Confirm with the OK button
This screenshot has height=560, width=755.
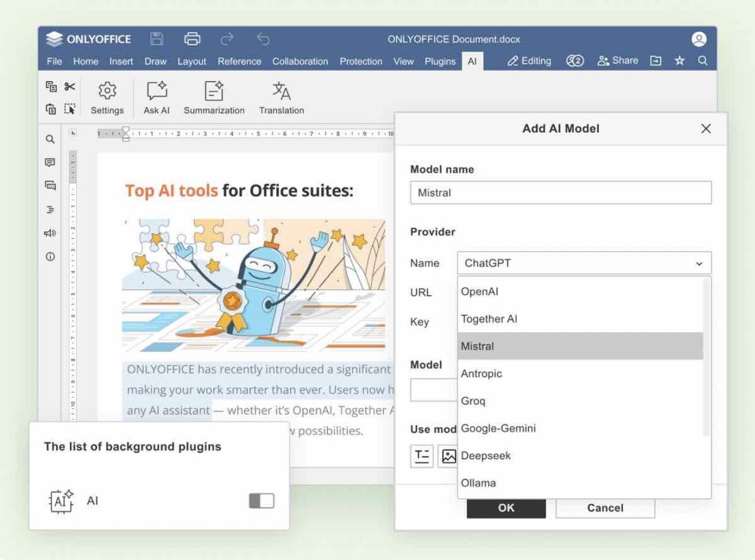pos(505,508)
